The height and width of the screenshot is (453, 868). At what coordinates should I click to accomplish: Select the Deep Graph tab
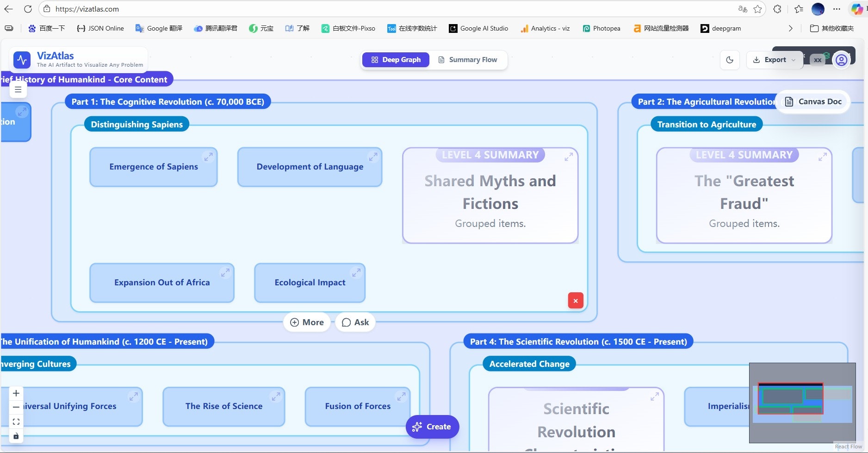[x=396, y=60]
